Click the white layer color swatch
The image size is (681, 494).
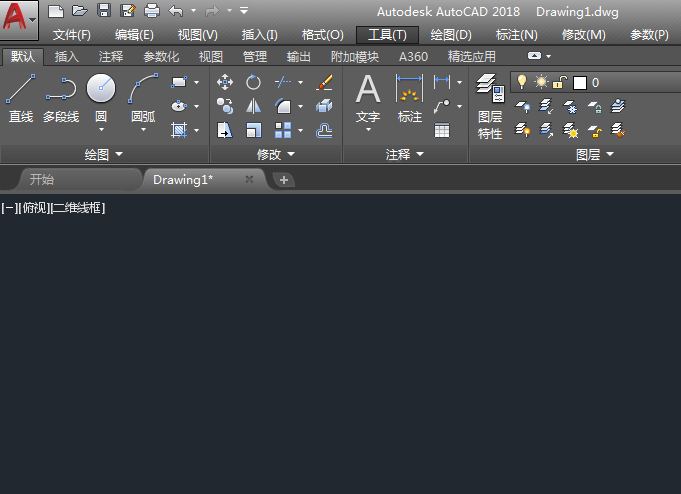pyautogui.click(x=580, y=83)
